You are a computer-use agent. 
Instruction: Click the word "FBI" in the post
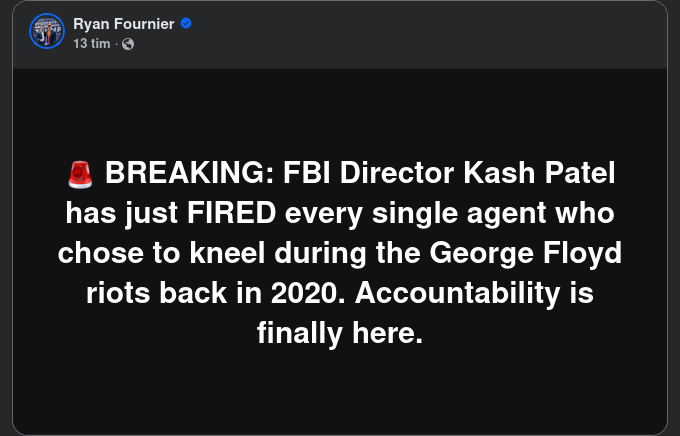pos(307,174)
